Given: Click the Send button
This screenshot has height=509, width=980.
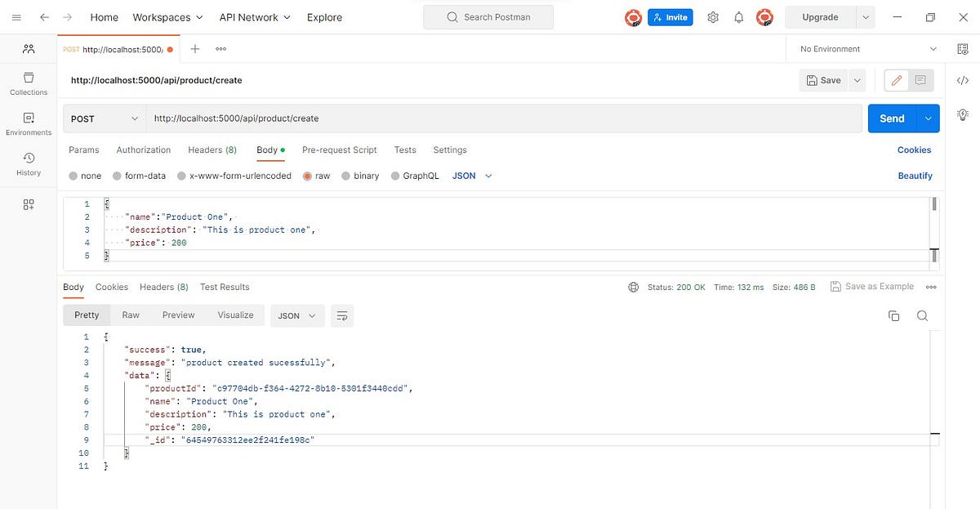Looking at the screenshot, I should coord(892,118).
